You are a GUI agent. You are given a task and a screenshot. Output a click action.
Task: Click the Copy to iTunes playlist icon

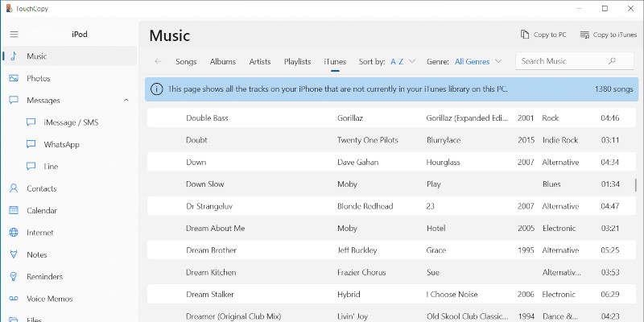[584, 35]
